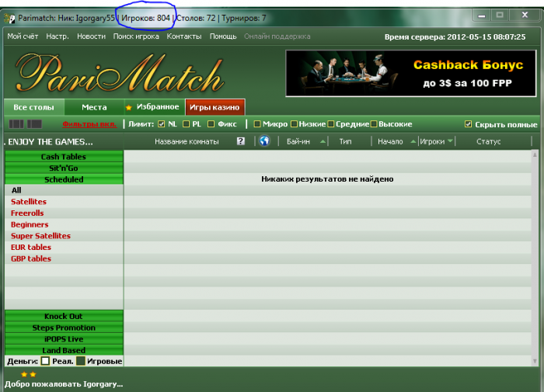Open the Cashback Бонус banner

411,73
